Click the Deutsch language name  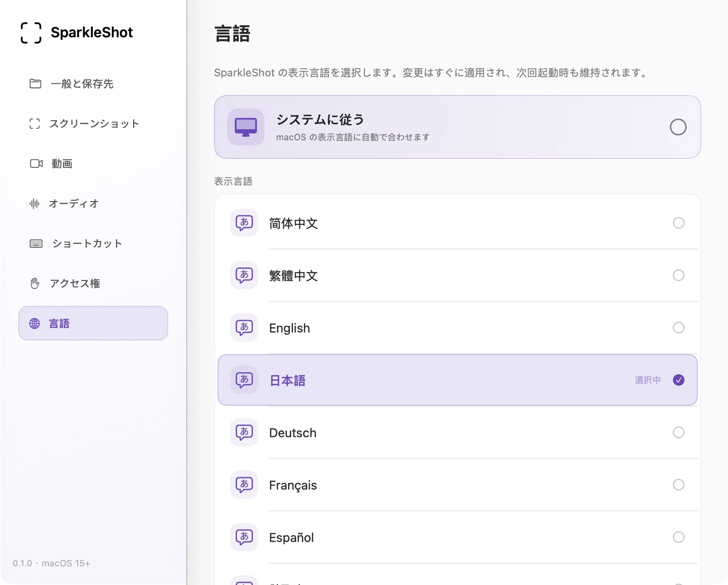click(293, 433)
